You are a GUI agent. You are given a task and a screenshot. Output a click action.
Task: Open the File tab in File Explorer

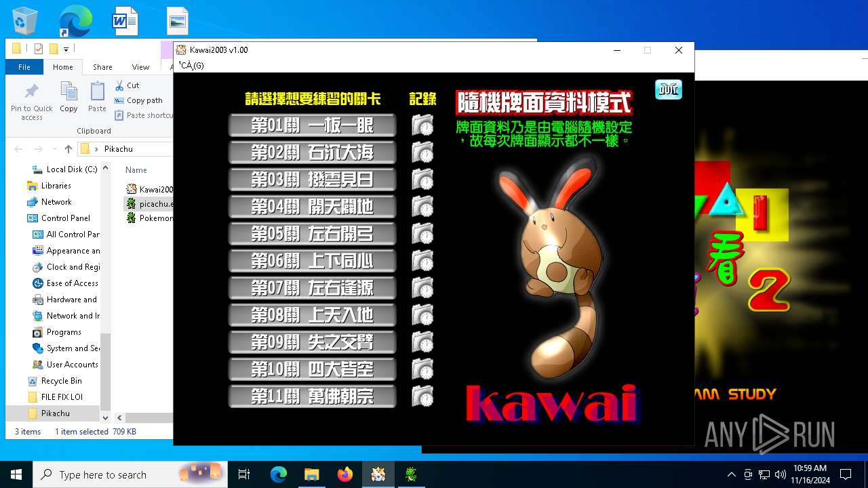coord(24,67)
